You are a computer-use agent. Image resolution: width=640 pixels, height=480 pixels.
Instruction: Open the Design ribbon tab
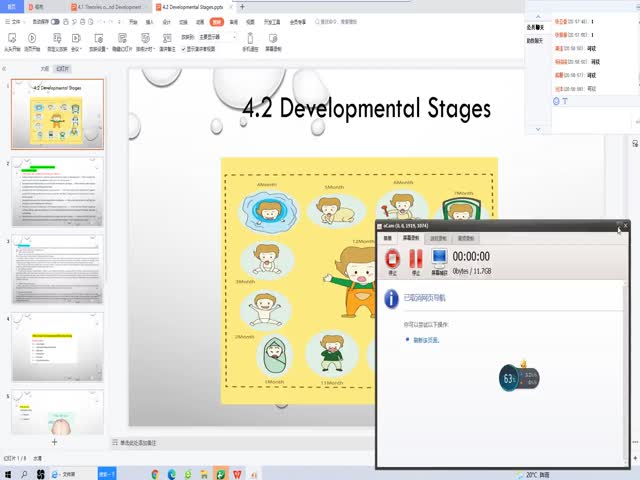[x=167, y=22]
